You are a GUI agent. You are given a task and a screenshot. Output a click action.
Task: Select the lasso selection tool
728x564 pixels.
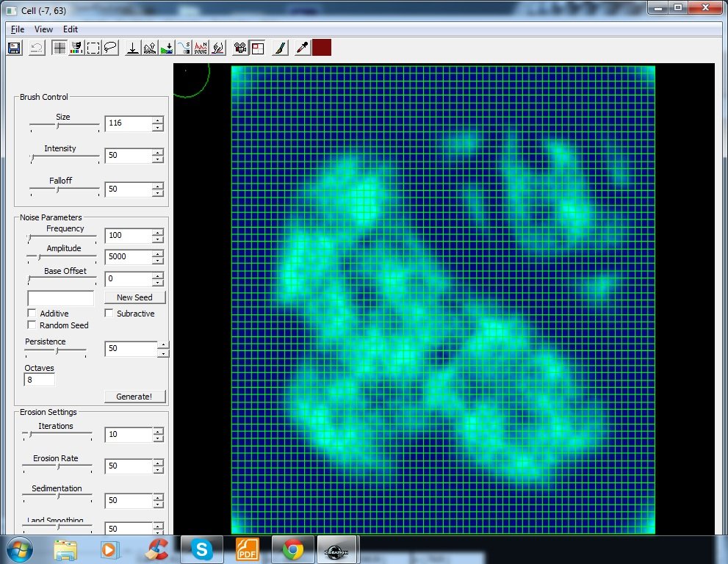pyautogui.click(x=110, y=48)
